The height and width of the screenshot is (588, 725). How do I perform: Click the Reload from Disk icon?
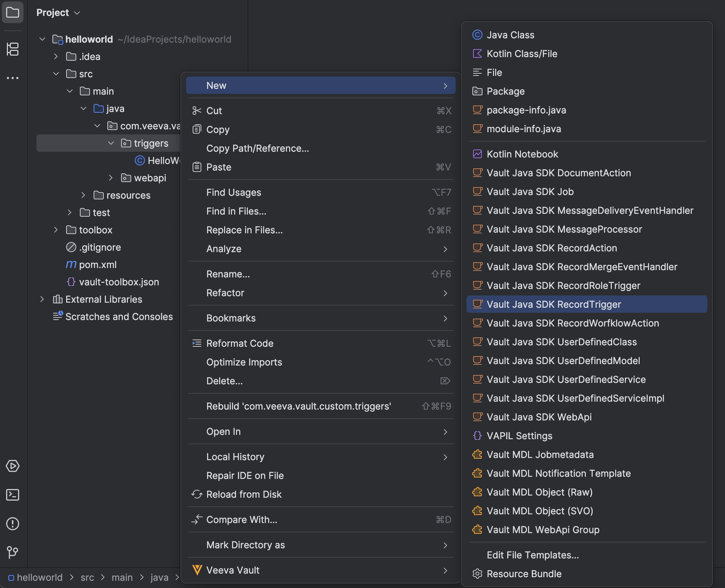(197, 494)
